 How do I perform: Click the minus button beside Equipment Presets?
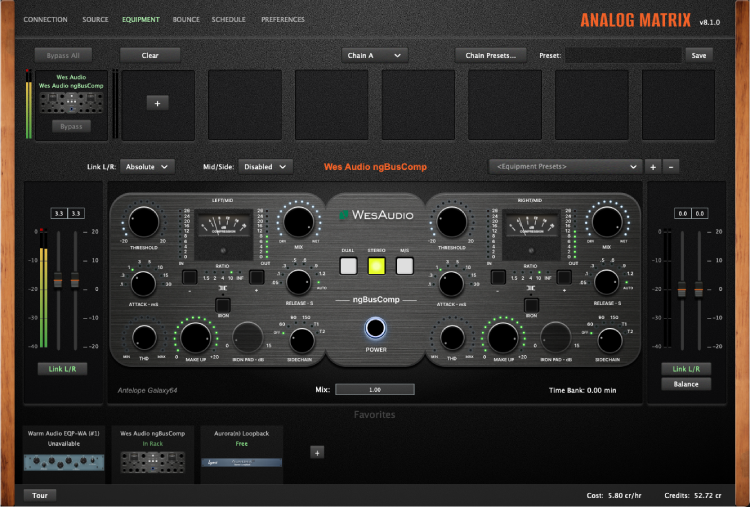[x=671, y=166]
